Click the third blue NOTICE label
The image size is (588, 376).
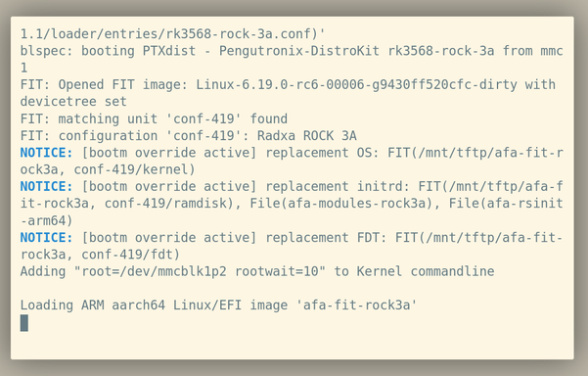pyautogui.click(x=47, y=238)
